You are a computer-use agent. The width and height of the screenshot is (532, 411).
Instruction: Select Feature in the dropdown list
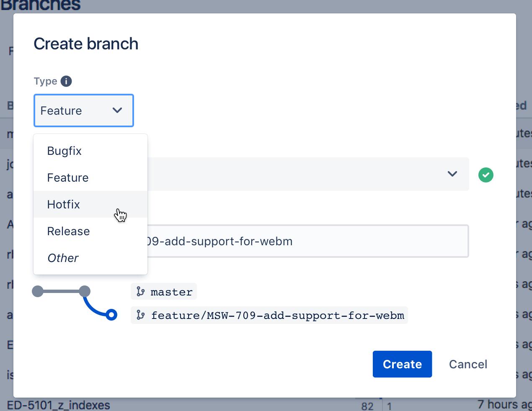pyautogui.click(x=68, y=177)
